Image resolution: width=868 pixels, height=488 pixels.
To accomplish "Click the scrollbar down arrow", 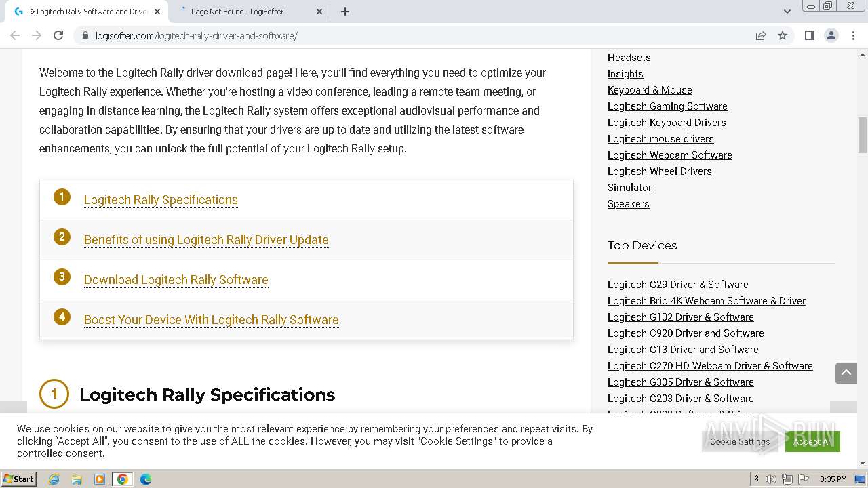I will (863, 463).
